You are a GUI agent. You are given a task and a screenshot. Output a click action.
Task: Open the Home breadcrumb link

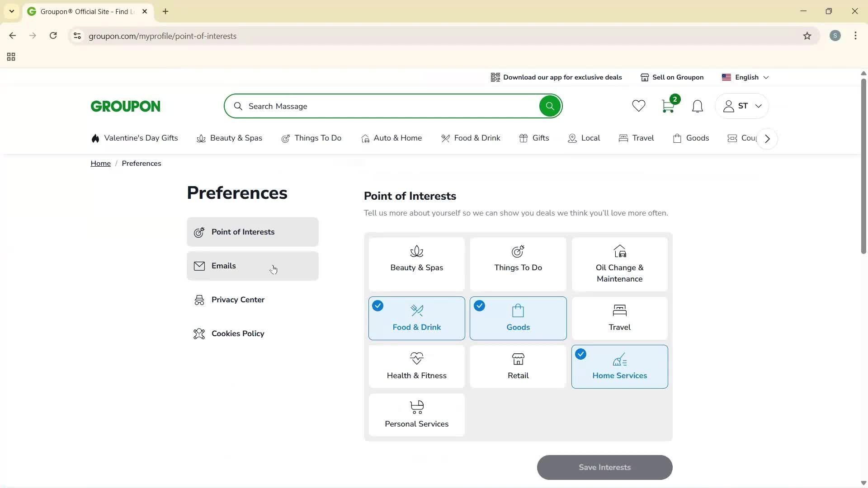click(x=100, y=163)
